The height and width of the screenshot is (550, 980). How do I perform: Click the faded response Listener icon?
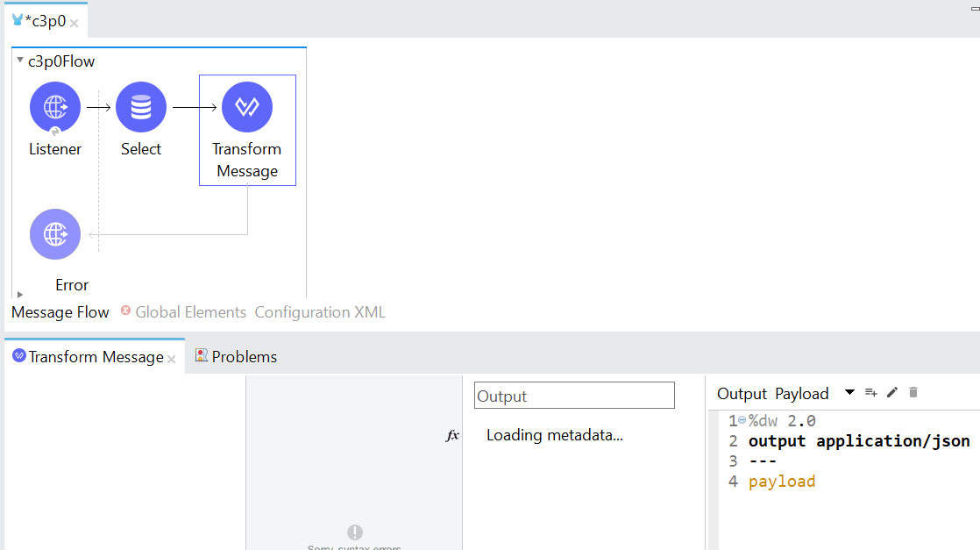tap(55, 234)
